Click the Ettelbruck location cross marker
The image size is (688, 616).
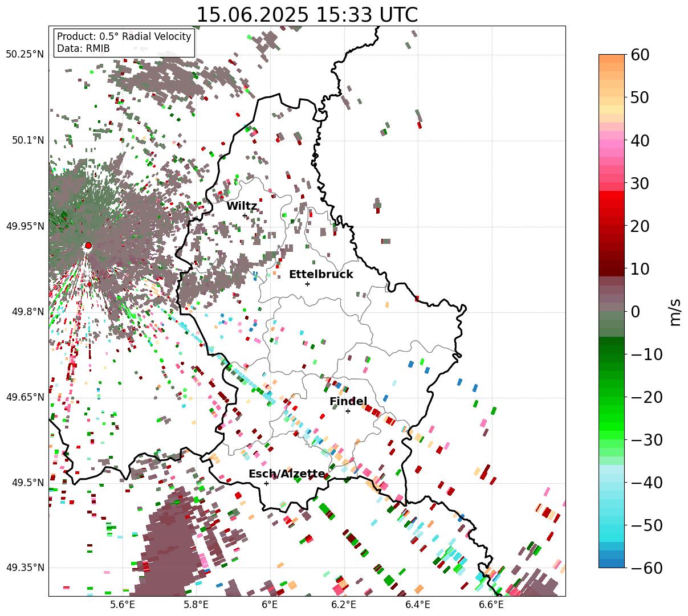[307, 284]
